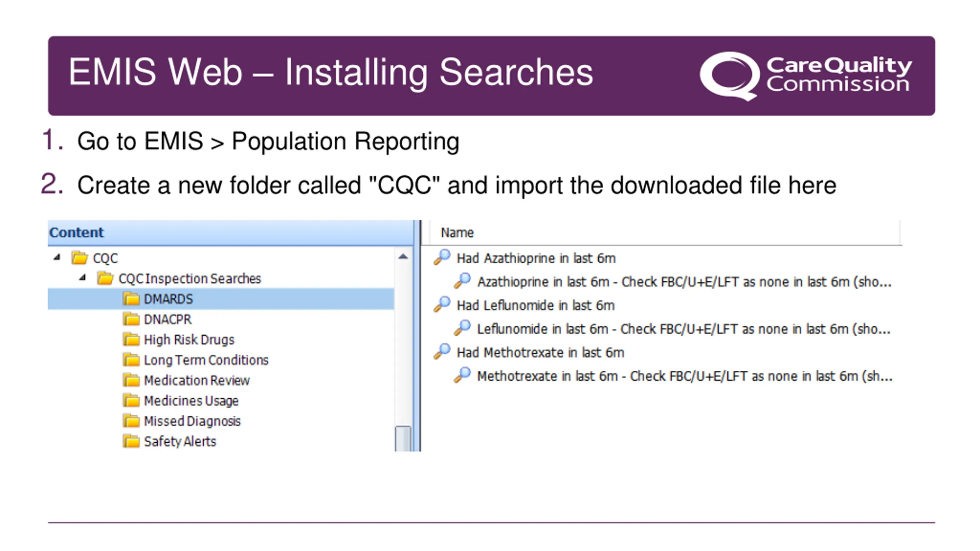This screenshot has height=551, width=980.
Task: Click the DNACPR folder icon
Action: click(131, 319)
